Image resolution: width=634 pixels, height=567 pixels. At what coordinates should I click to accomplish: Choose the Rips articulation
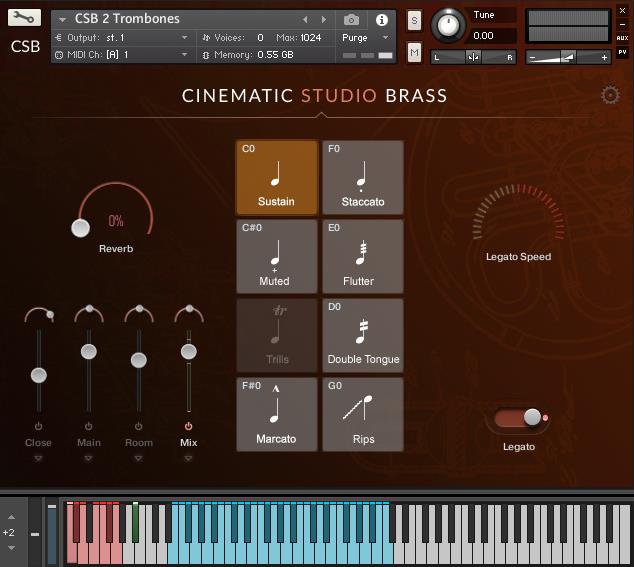point(362,414)
